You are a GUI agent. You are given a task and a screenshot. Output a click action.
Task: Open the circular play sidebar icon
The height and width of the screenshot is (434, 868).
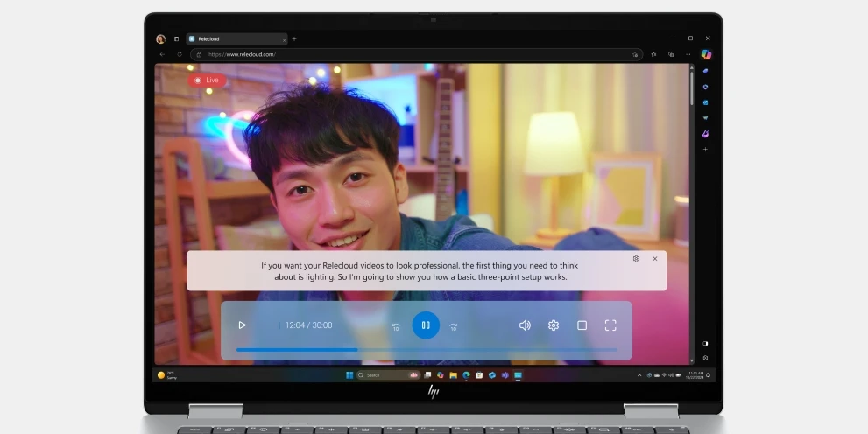click(x=705, y=87)
